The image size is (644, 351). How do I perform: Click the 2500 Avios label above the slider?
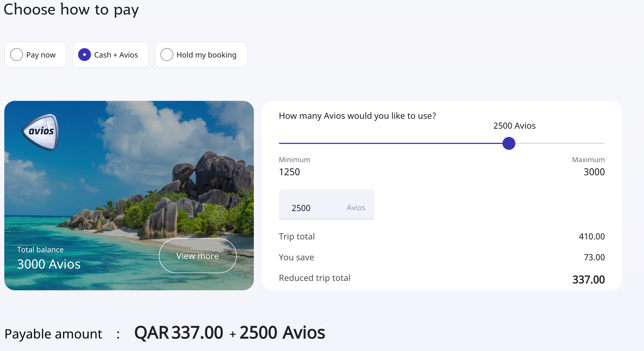[x=514, y=126]
